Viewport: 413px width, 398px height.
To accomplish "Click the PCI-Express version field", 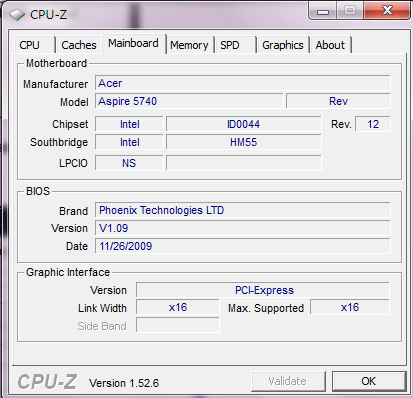I will 263,290.
